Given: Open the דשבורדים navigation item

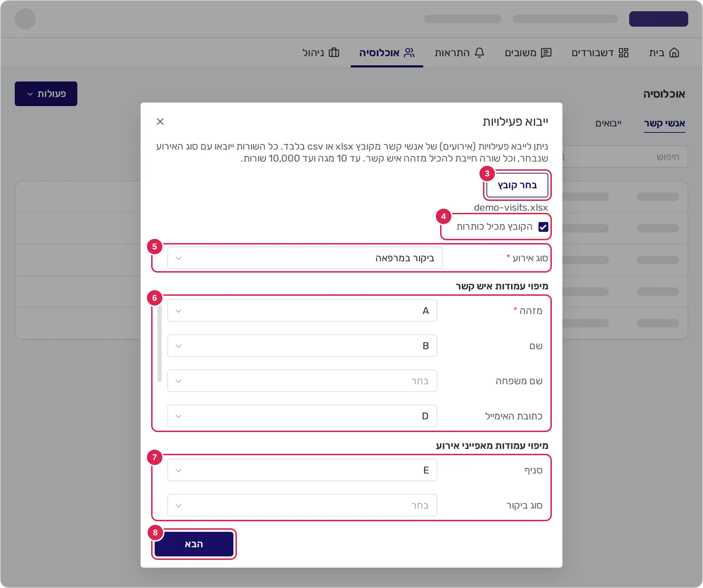Looking at the screenshot, I should tap(600, 53).
